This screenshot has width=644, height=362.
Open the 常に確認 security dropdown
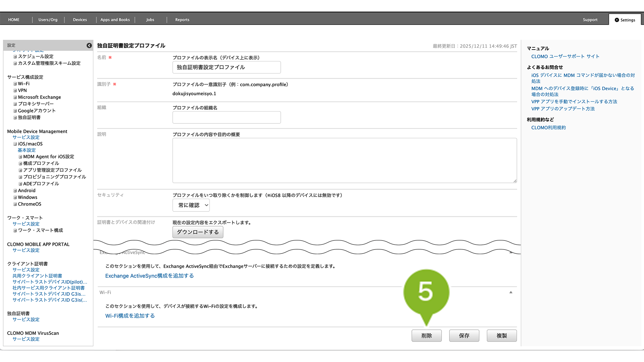click(191, 205)
